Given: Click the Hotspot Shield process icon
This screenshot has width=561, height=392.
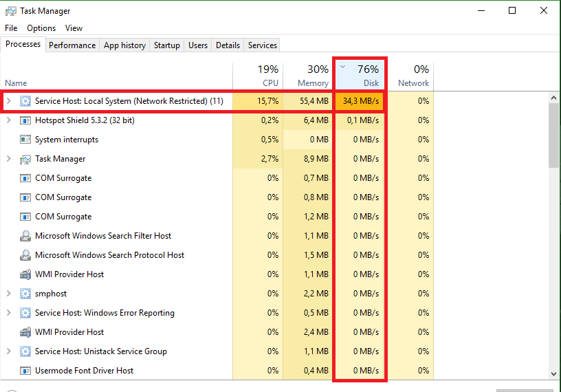Looking at the screenshot, I should tap(25, 120).
